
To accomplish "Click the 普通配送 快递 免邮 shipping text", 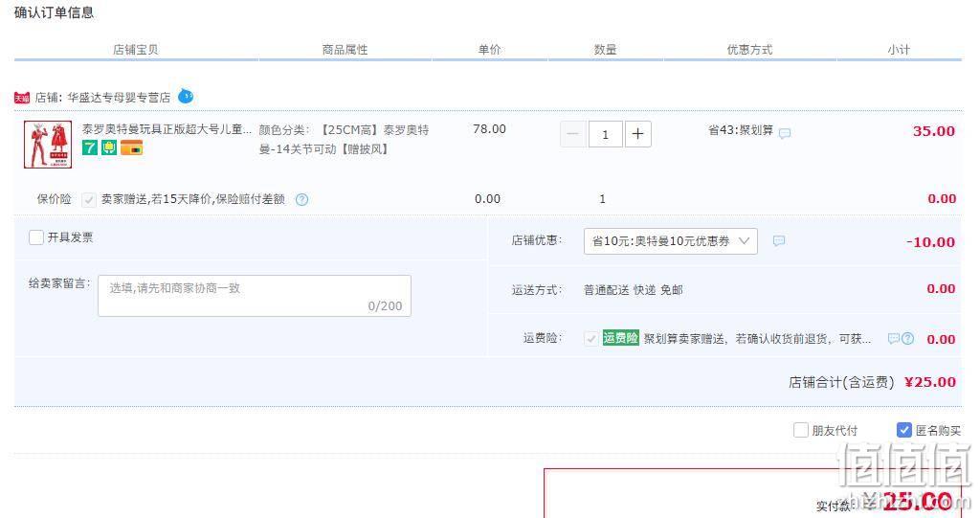I will 634,290.
